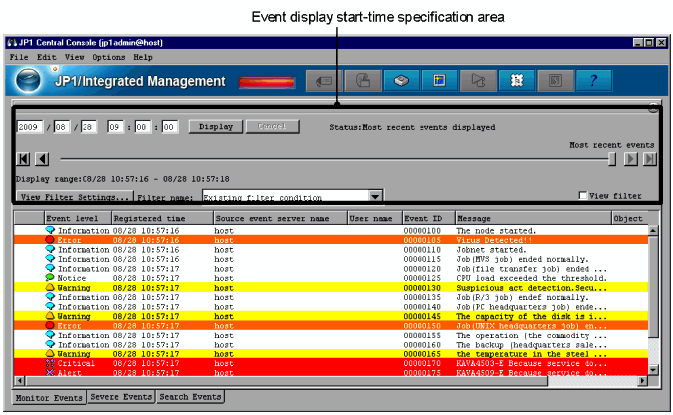Step back one position with the left arrow button
The height and width of the screenshot is (415, 673).
pyautogui.click(x=41, y=159)
